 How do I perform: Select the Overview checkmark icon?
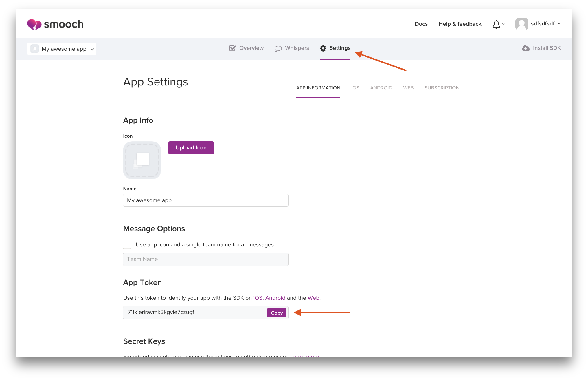tap(232, 48)
